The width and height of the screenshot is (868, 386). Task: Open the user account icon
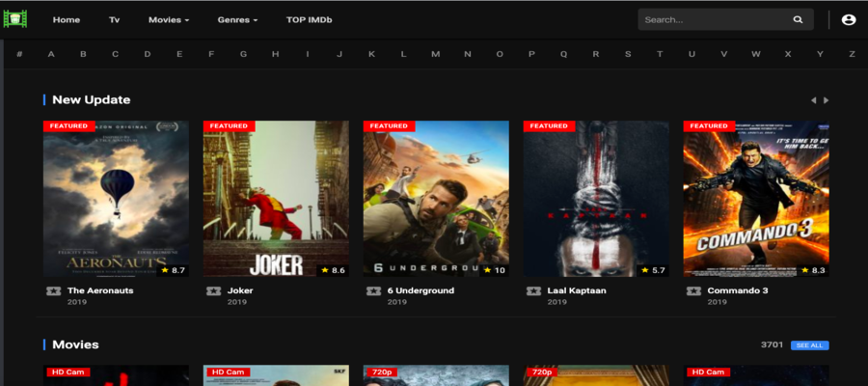[x=849, y=19]
